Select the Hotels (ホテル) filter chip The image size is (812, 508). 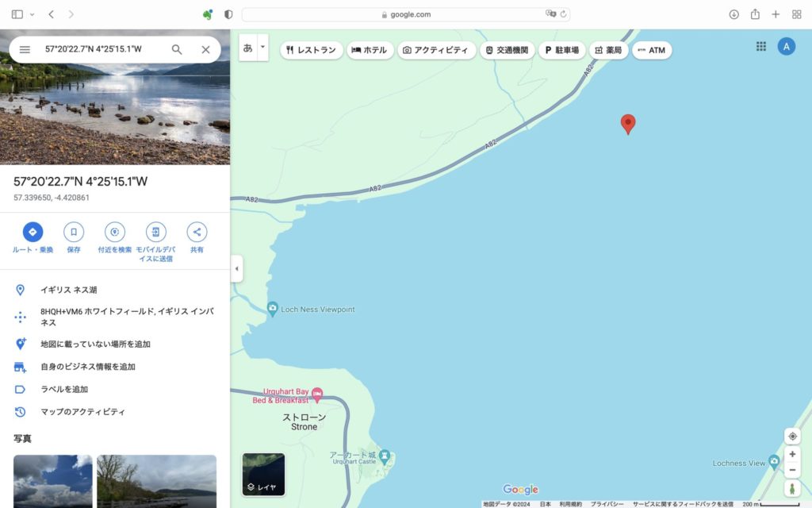click(370, 50)
